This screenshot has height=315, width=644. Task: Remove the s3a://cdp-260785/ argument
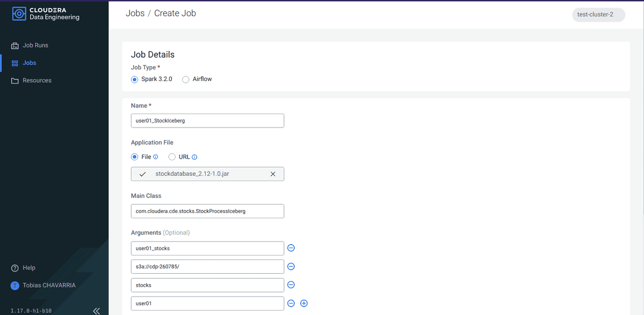(291, 266)
